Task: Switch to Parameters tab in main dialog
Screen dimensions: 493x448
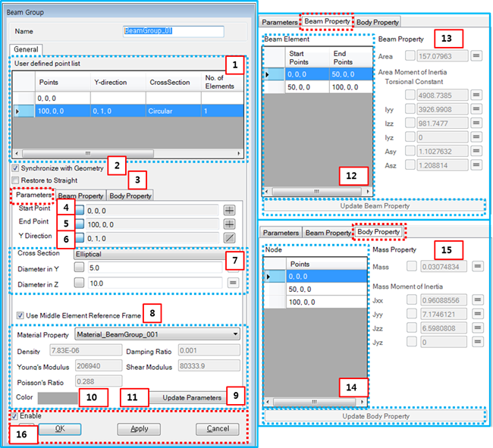Action: (x=33, y=195)
